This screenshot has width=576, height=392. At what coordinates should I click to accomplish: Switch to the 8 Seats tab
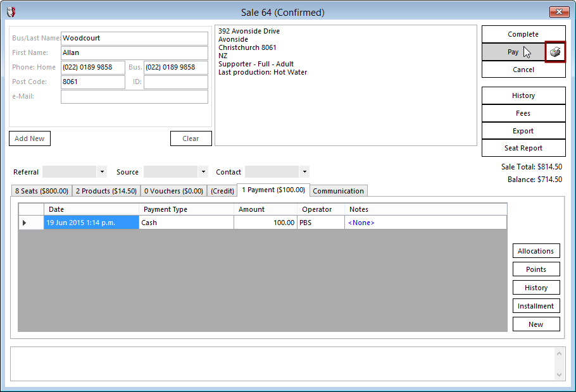coord(42,191)
